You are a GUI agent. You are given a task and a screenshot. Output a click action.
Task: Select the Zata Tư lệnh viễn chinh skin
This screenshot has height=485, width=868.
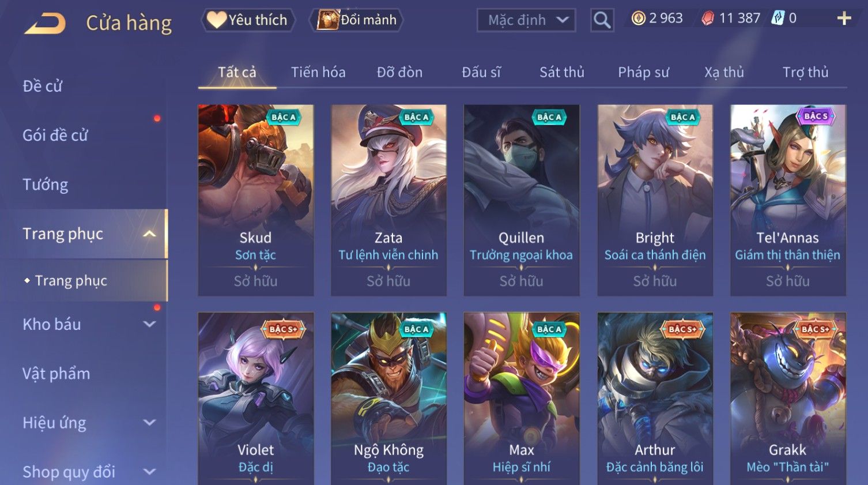(388, 200)
